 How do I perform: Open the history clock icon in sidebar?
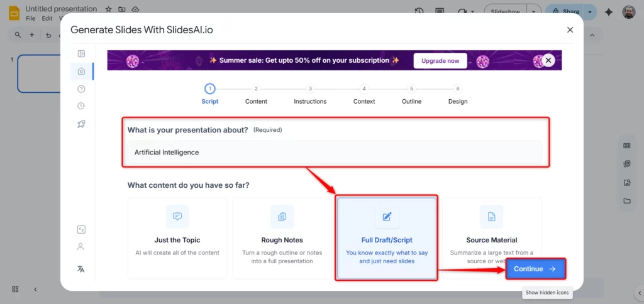click(81, 106)
